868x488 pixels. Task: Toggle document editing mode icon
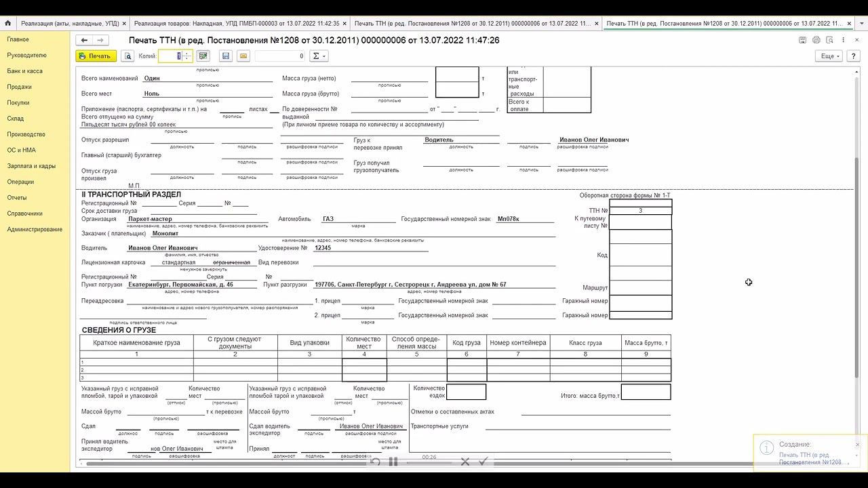pyautogui.click(x=203, y=56)
